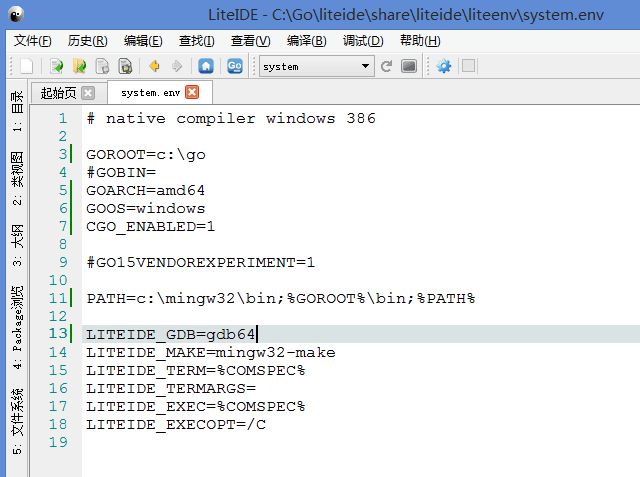Click the "LITEIDE_TERMARGS=" line
This screenshot has height=477, width=640.
(171, 388)
